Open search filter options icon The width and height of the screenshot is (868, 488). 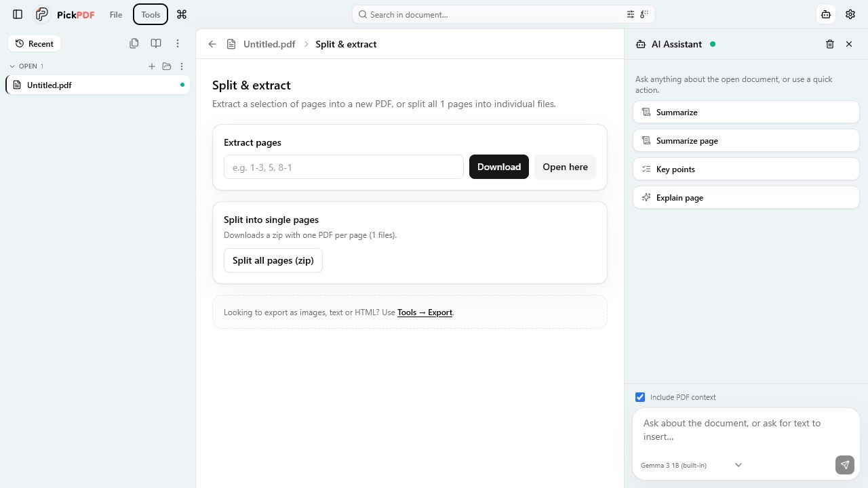tap(631, 14)
